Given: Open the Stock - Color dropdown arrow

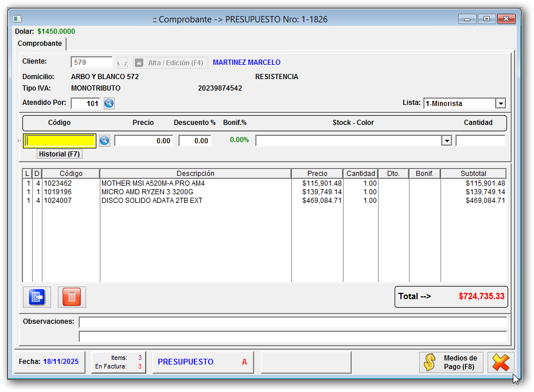Looking at the screenshot, I should click(446, 141).
